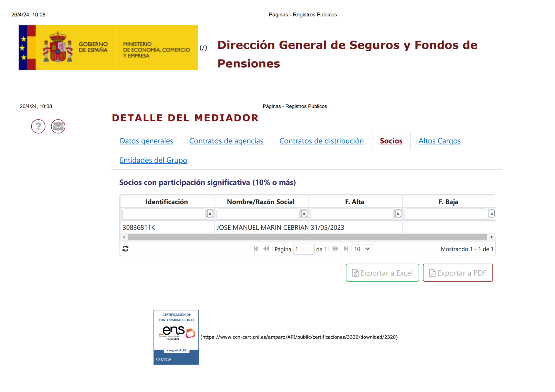Clear the Identificación filter field
The width and height of the screenshot is (555, 392).
210,214
